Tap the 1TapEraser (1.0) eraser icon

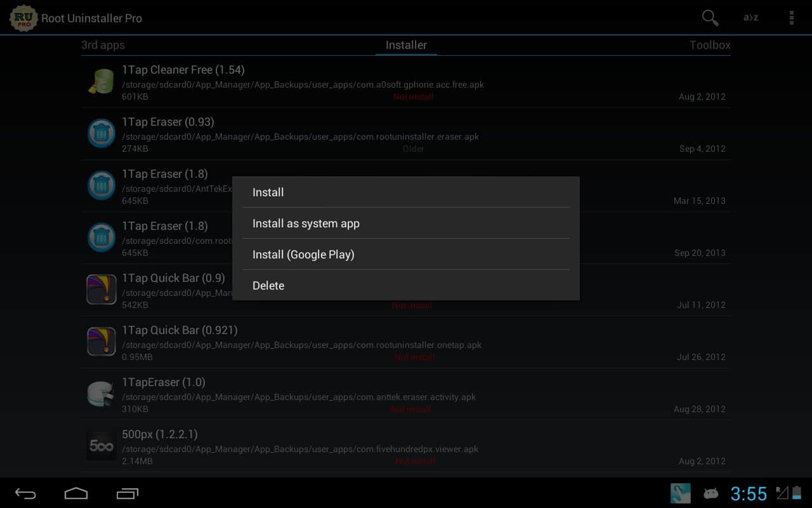(x=101, y=394)
